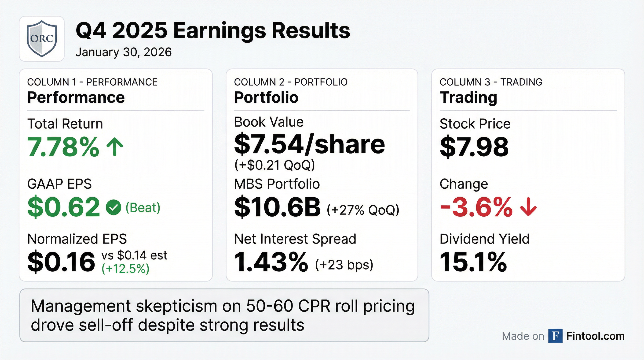Click the 1.43% Net Interest Spread value
Screen dimensions: 644x360
point(271,262)
